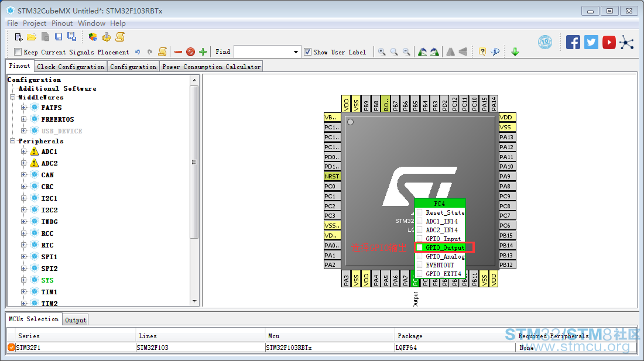Open the Find dropdown arrow
The height and width of the screenshot is (361, 644).
(x=296, y=52)
